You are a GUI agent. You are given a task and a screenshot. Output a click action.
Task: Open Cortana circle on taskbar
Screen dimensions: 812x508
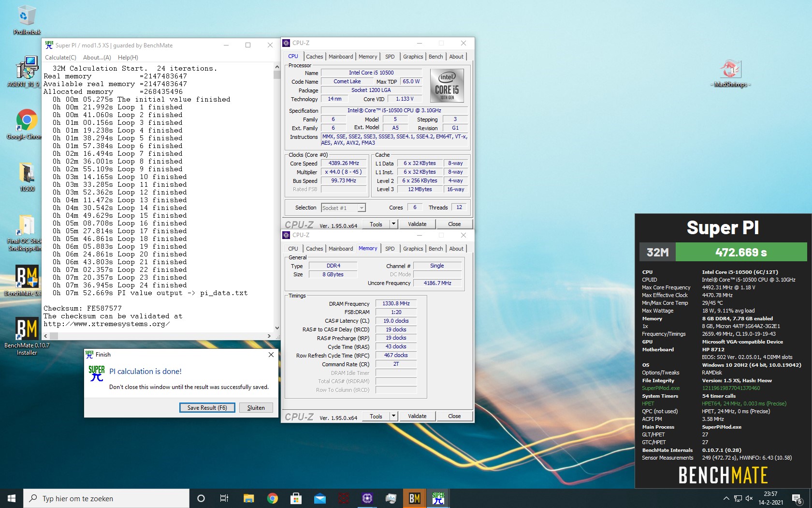pos(201,498)
